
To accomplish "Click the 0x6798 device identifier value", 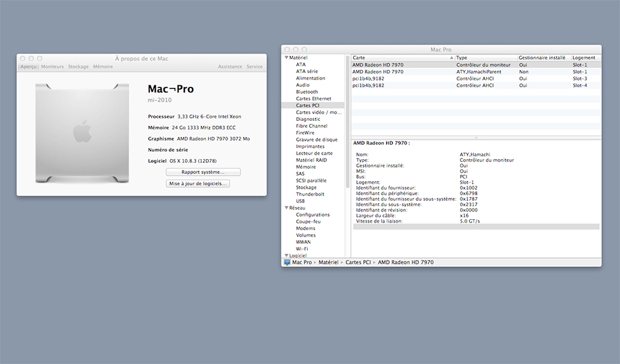I will tap(469, 194).
